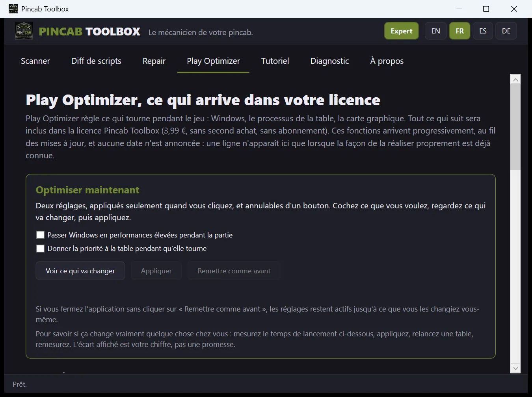Enable Windows high performance checkbox
532x397 pixels.
click(x=40, y=235)
